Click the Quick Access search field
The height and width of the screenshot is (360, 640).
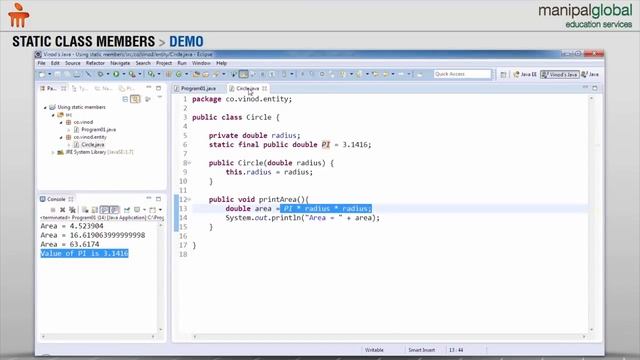(x=462, y=74)
